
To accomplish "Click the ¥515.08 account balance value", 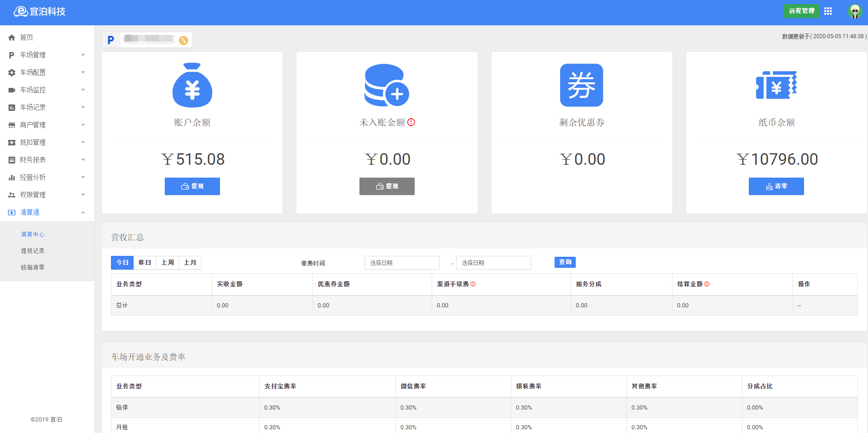I will [193, 159].
